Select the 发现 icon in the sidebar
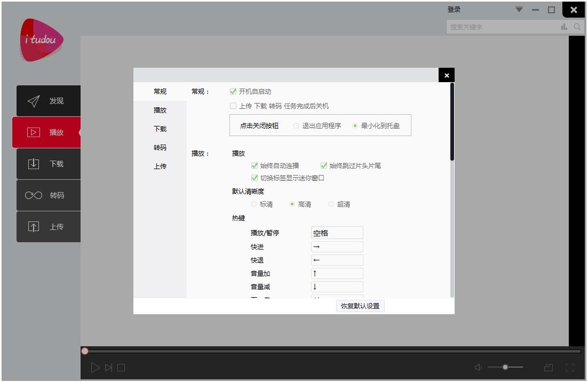The image size is (588, 382). tap(33, 101)
